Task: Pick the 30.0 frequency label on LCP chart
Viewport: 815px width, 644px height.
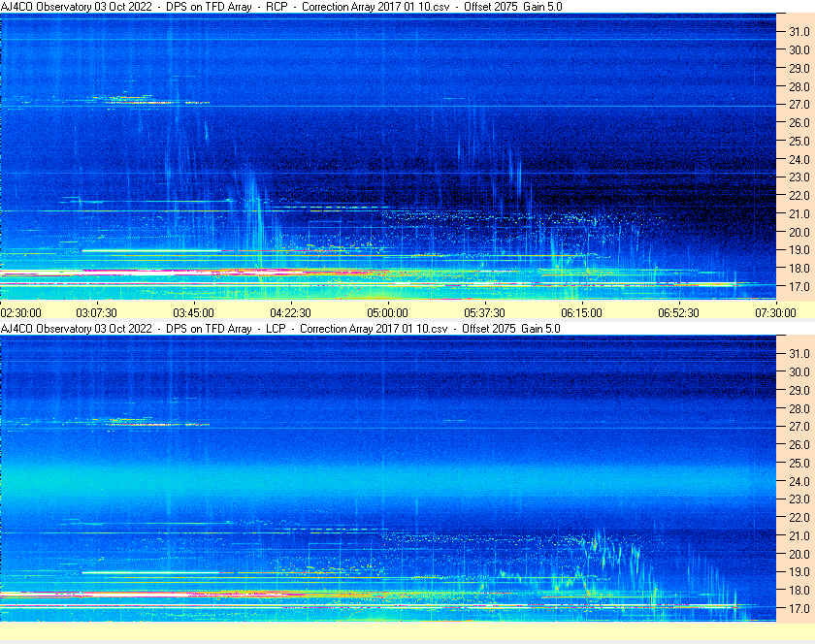Action: [799, 371]
